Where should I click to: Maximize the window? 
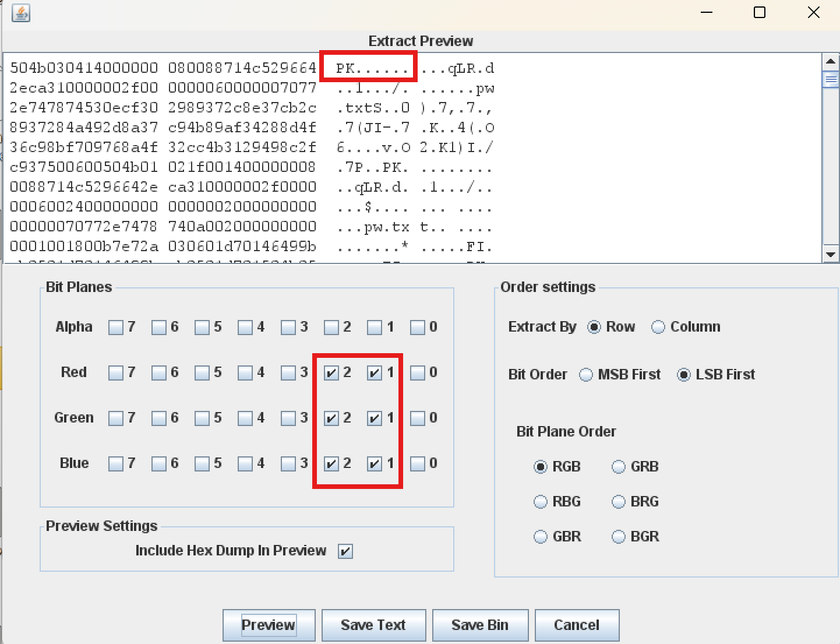click(x=760, y=12)
